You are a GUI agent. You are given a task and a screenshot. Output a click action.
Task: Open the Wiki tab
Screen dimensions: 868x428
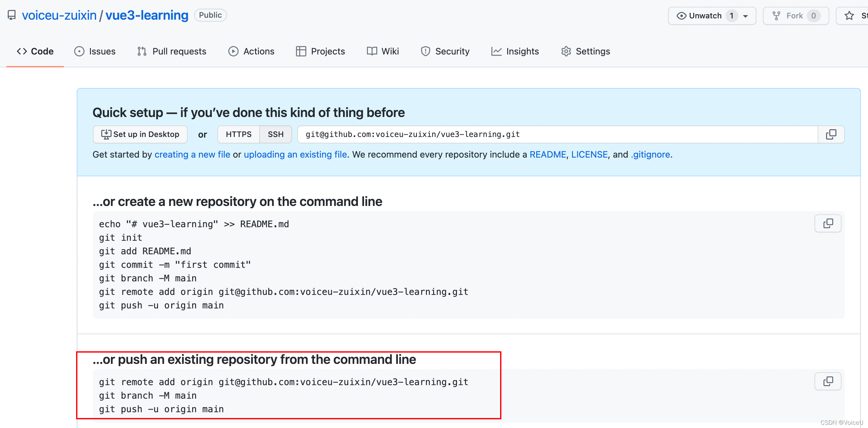[x=383, y=51]
